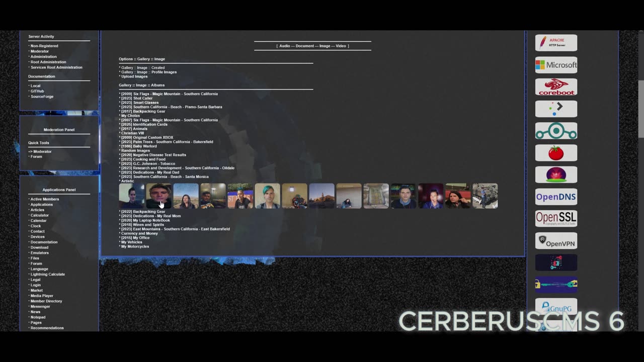644x362 pixels.
Task: Open the [2023] Smart Glasses album
Action: coord(140,103)
